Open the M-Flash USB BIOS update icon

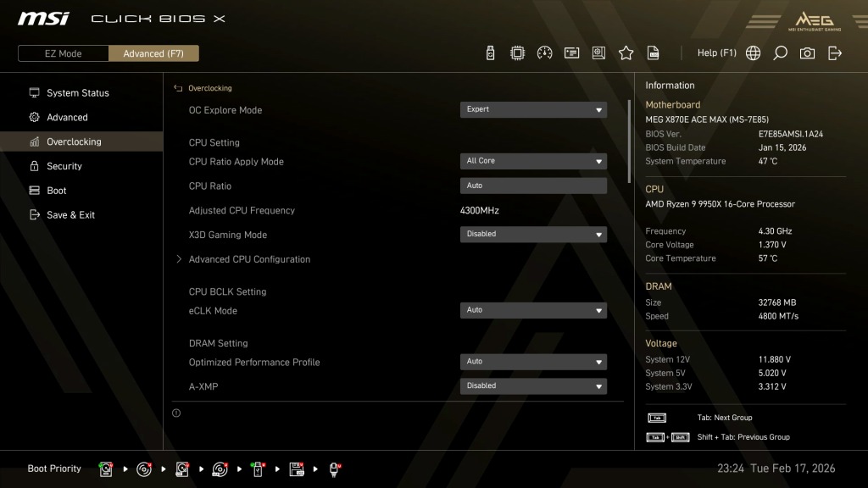pos(490,53)
